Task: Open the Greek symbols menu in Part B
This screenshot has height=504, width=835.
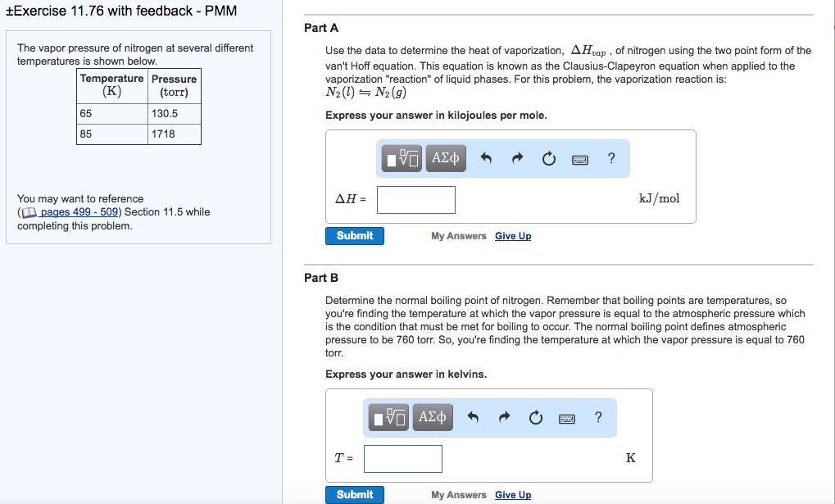Action: [433, 418]
